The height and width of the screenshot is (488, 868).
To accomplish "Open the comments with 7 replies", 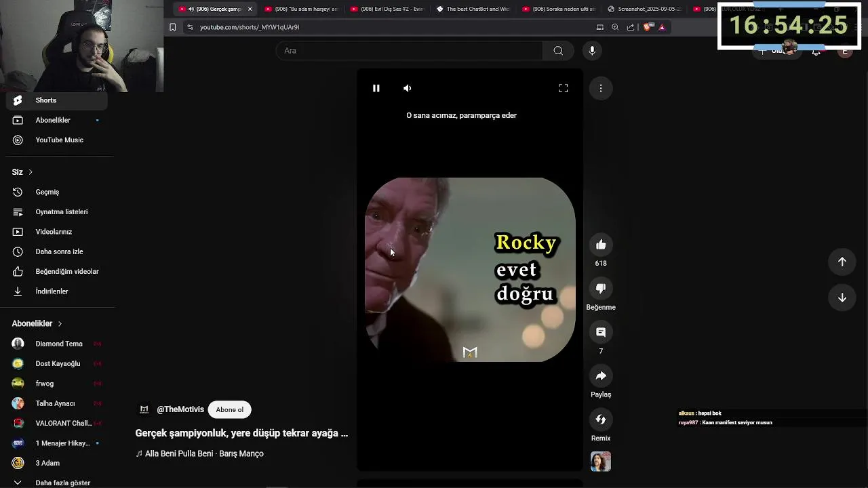I will pyautogui.click(x=601, y=332).
